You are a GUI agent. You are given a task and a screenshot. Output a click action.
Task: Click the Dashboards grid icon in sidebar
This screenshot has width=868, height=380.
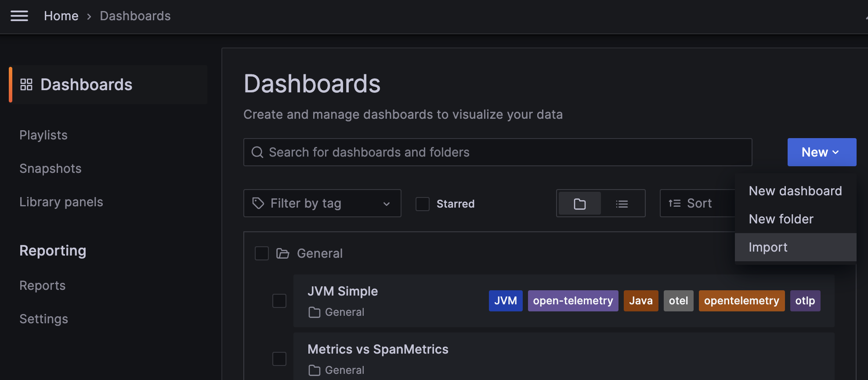26,84
